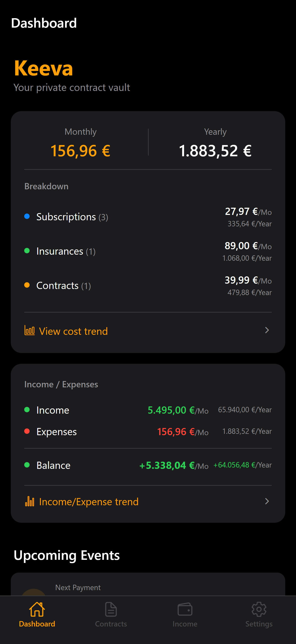This screenshot has width=296, height=644.
Task: Tap the orange dot next to Contracts
Action: tap(27, 285)
